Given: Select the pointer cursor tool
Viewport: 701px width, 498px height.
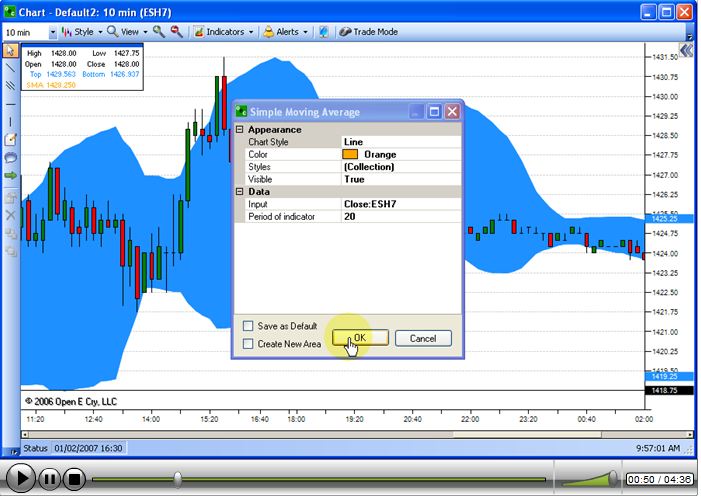Looking at the screenshot, I should point(10,51).
